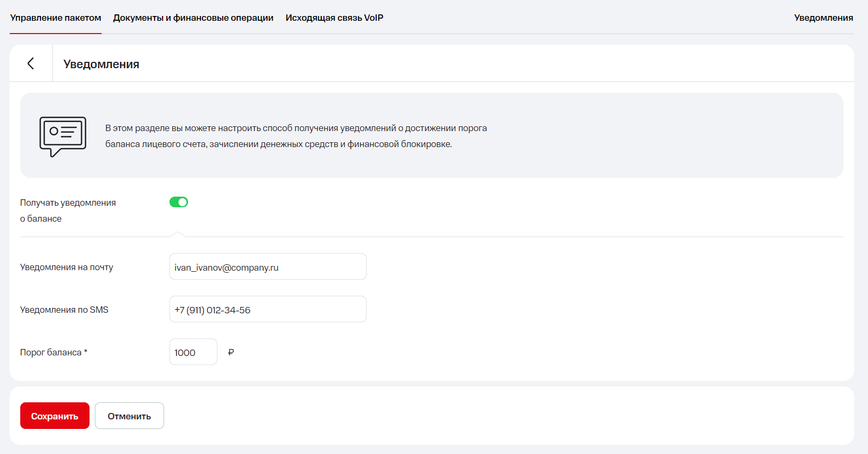Click the required asterisk beside Порог баланса
Screen dimensions: 868x454
point(86,351)
